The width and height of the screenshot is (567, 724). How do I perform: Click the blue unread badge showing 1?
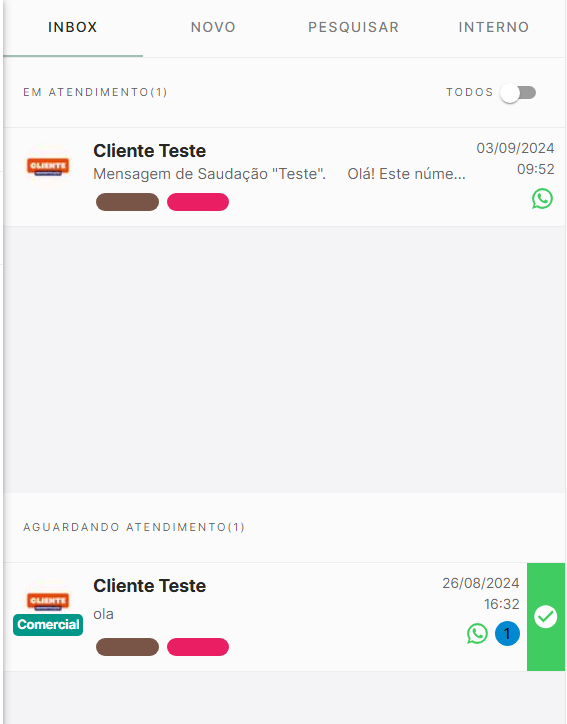507,634
